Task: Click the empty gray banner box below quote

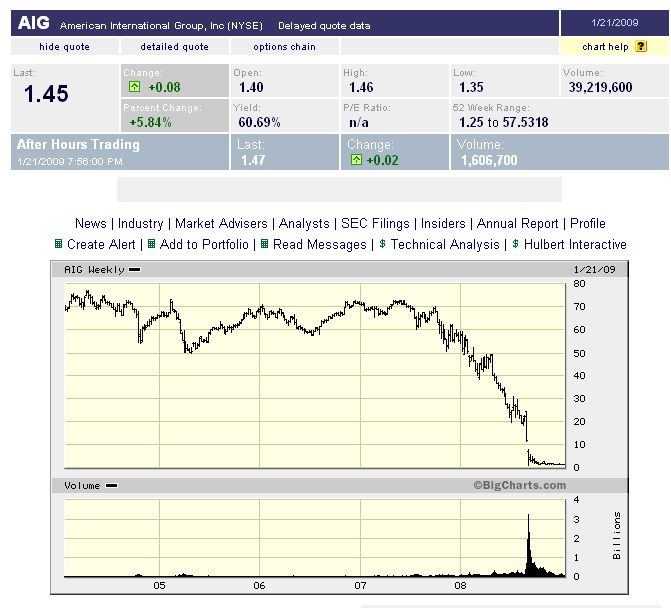Action: 339,189
